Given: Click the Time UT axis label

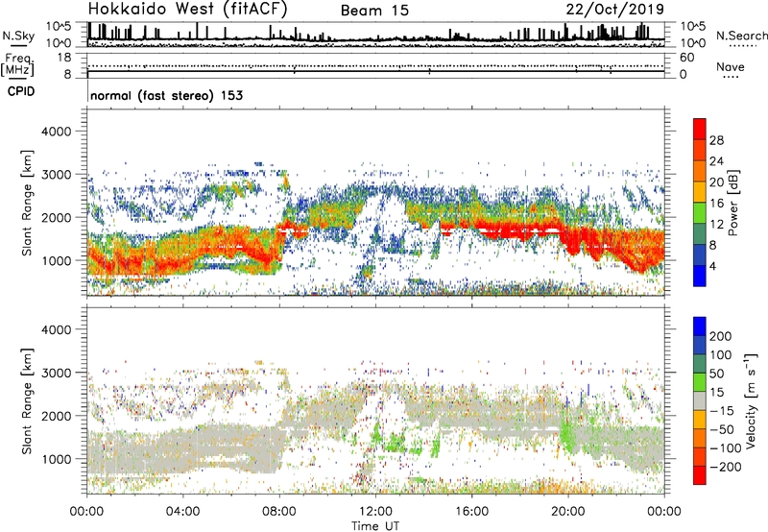Looking at the screenshot, I should coord(375,525).
